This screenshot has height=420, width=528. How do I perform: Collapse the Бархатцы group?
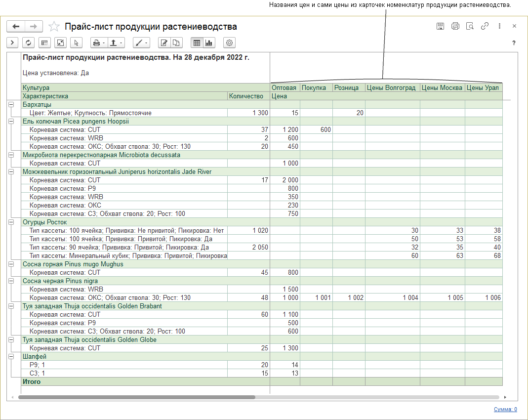(11, 104)
